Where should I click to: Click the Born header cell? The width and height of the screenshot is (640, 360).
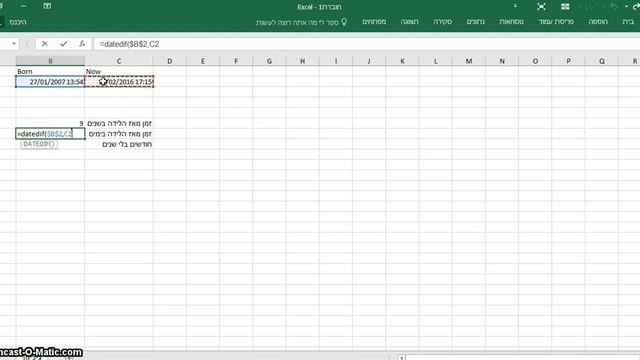point(50,71)
